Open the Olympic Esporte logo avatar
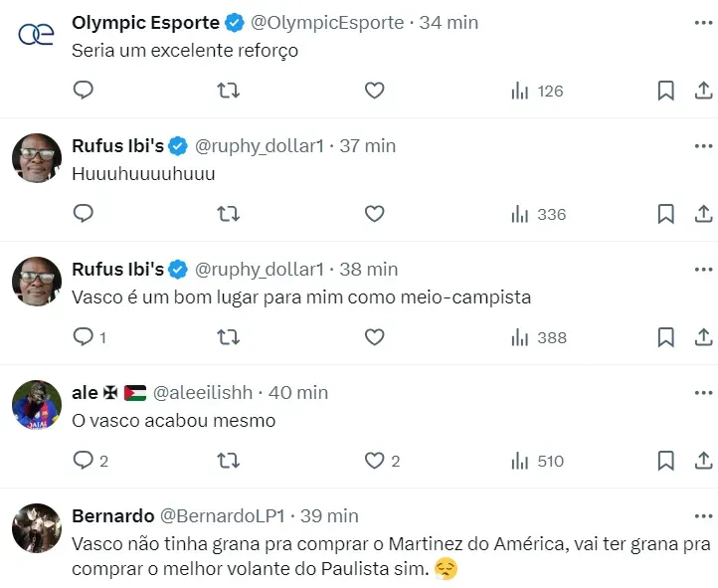The width and height of the screenshot is (718, 588). [x=37, y=36]
